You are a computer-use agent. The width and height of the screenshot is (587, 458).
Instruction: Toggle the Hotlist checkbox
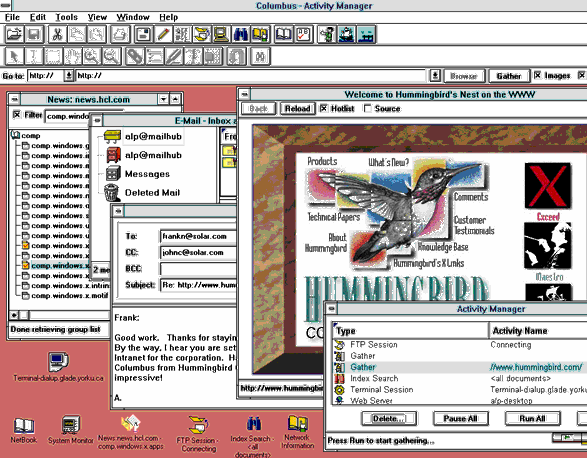(324, 108)
